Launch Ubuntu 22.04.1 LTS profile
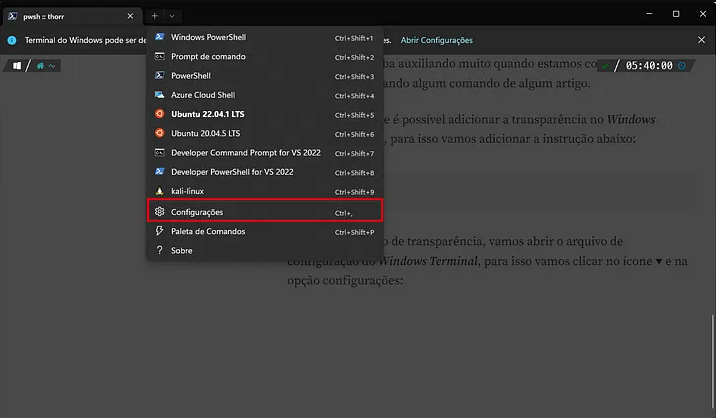 (x=265, y=114)
